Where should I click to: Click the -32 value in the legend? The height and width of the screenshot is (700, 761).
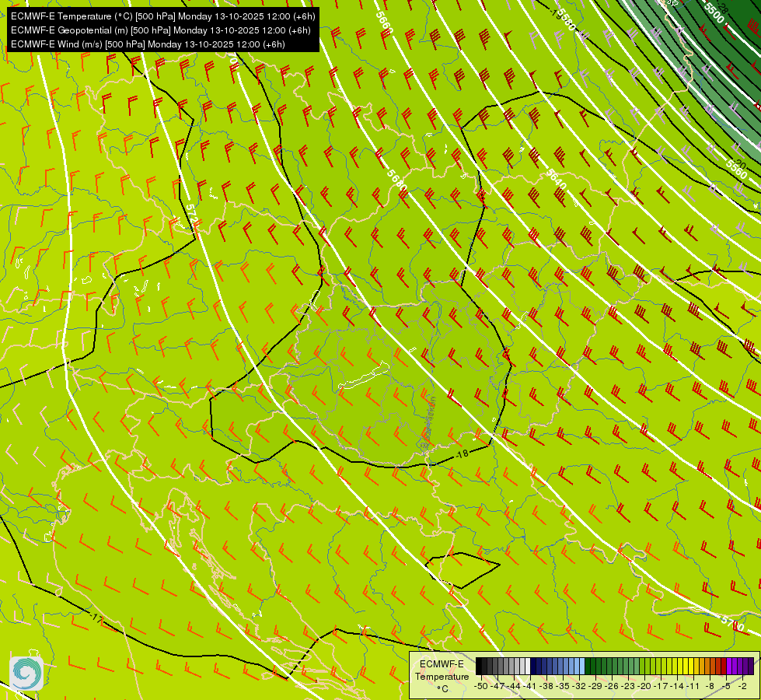579,686
